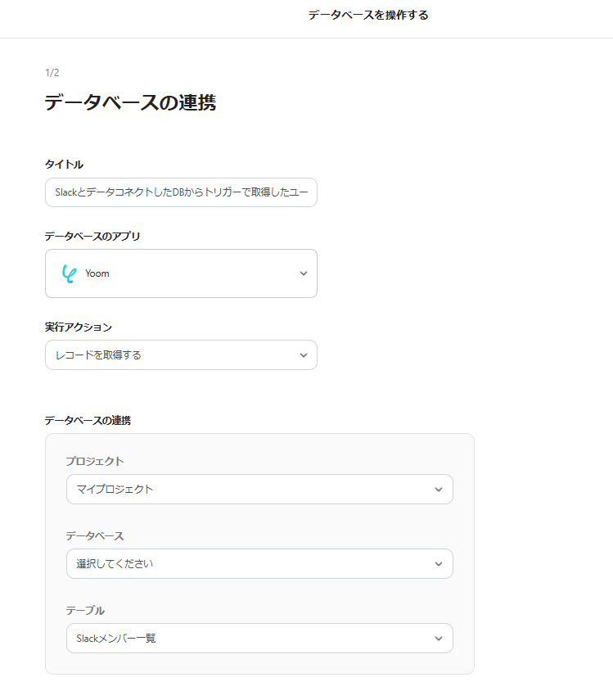Click the chevron beside レコードを取得する
This screenshot has width=613, height=700.
(304, 355)
